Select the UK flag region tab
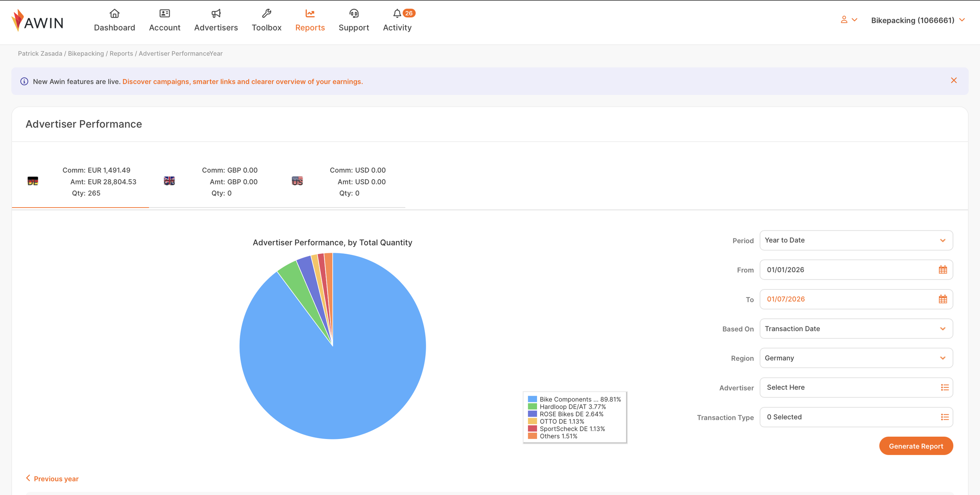Image resolution: width=980 pixels, height=495 pixels. point(169,181)
